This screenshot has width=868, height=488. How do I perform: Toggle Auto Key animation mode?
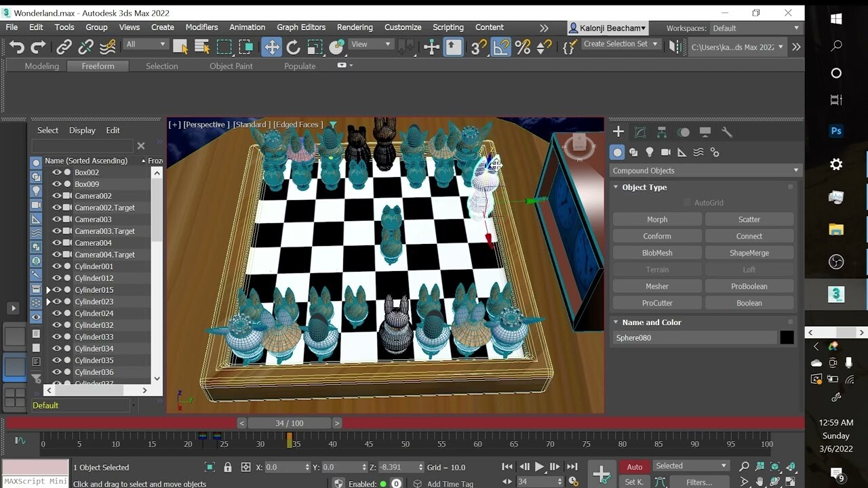point(634,467)
